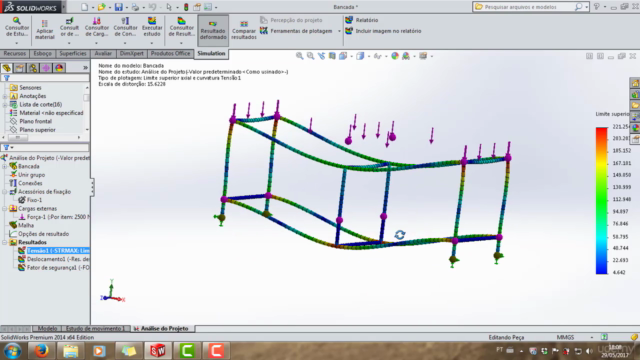Screen dimensions: 640x360
Task: Click the Select cursor tool
Action: point(169,7)
